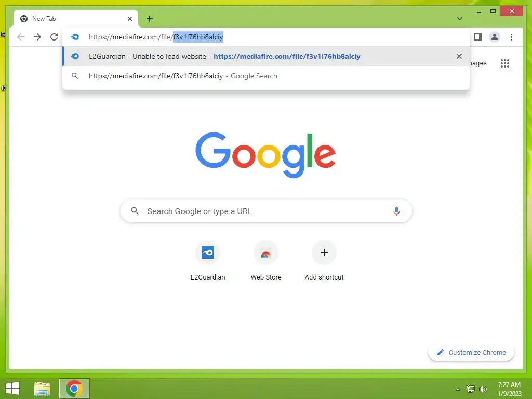
Task: Expand the tab search chevron
Action: 460,19
